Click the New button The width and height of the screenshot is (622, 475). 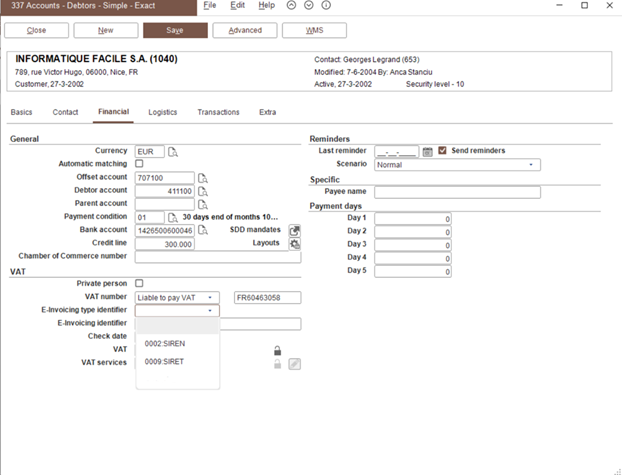(106, 30)
